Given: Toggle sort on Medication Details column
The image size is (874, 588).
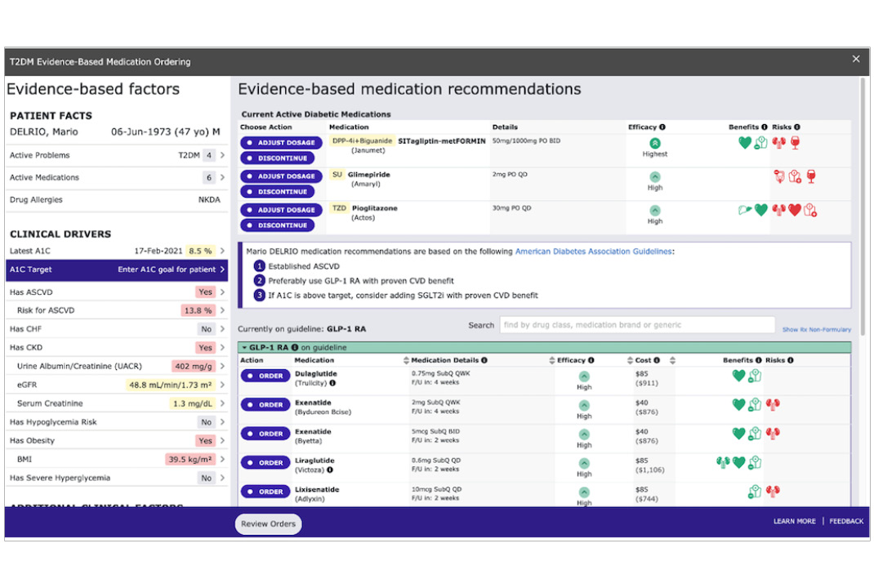Looking at the screenshot, I should tap(407, 360).
